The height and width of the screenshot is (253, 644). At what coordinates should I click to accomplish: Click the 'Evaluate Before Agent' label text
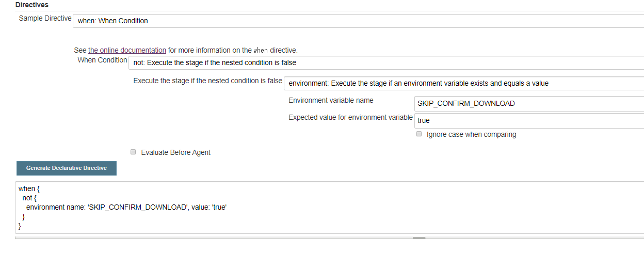[175, 152]
